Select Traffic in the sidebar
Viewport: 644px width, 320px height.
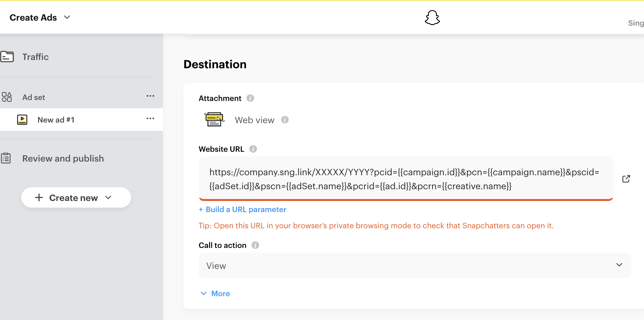tap(36, 57)
